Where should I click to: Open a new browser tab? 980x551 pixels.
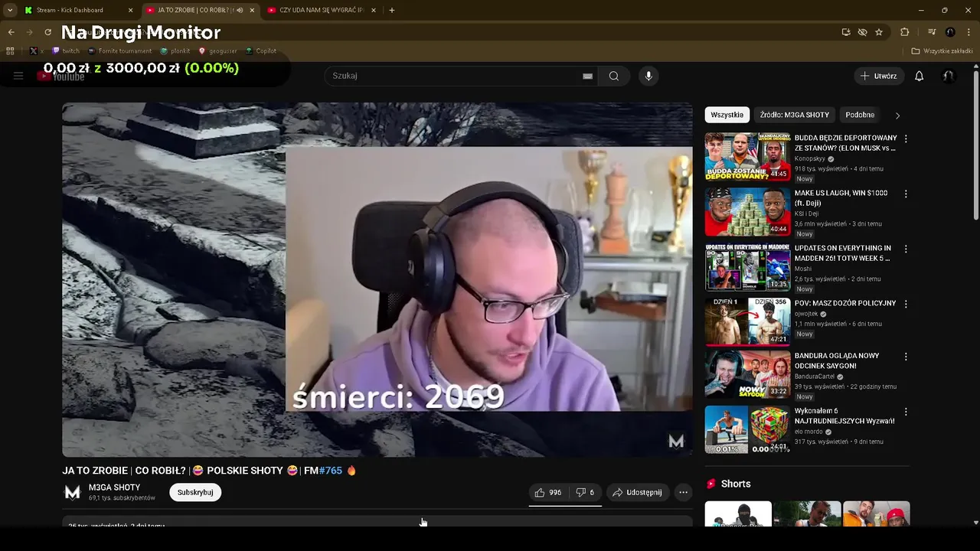(x=392, y=10)
